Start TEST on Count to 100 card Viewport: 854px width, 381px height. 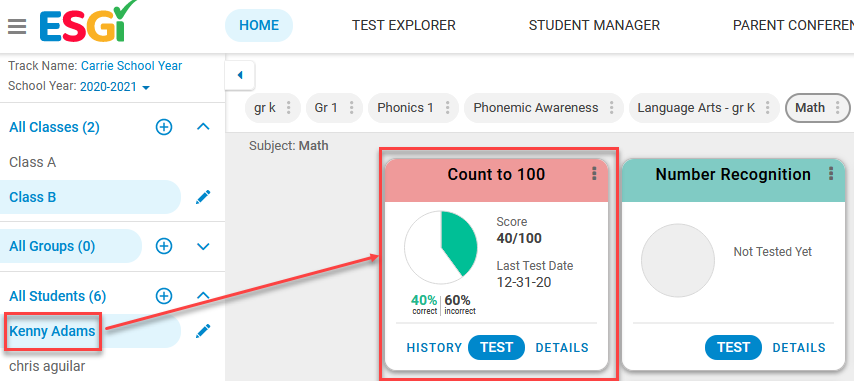coord(496,348)
